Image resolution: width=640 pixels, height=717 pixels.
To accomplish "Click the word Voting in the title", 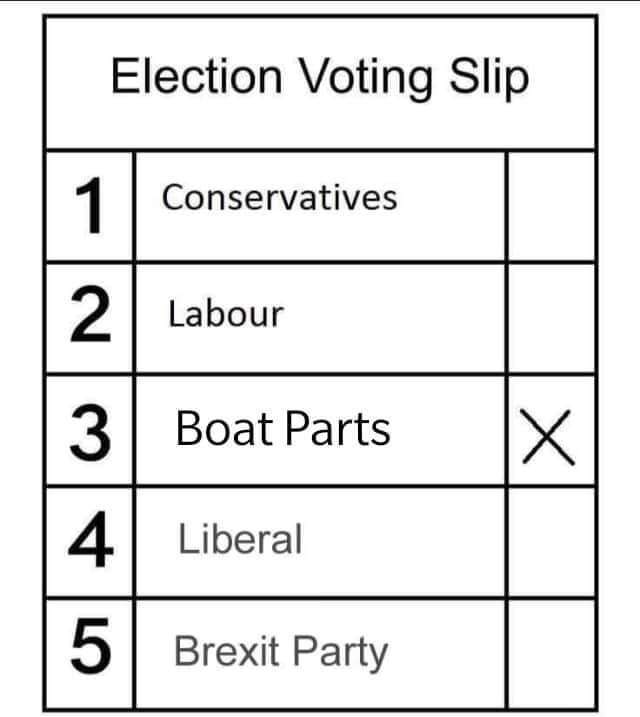I will click(x=366, y=78).
